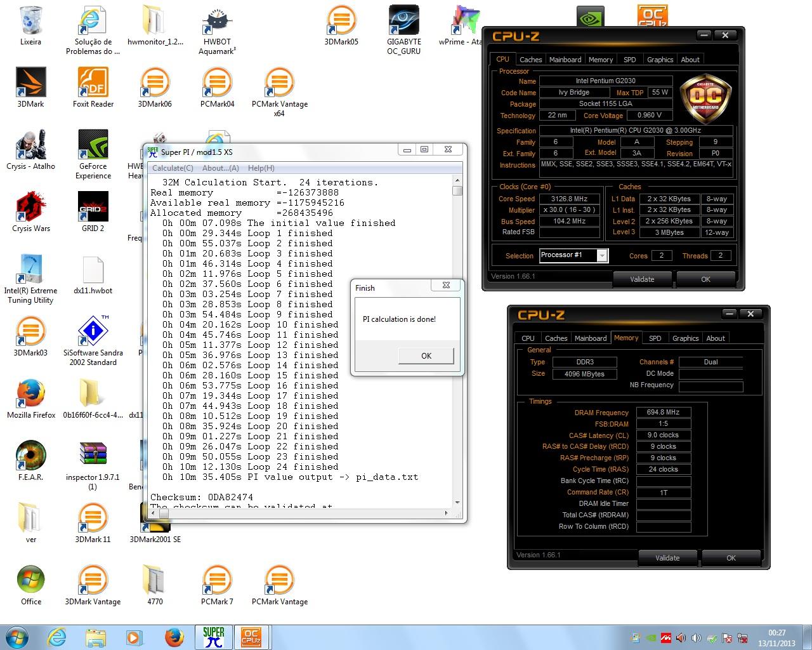Launch 3DMark 11 shortcut
Viewport: 812px width, 650px height.
[93, 524]
